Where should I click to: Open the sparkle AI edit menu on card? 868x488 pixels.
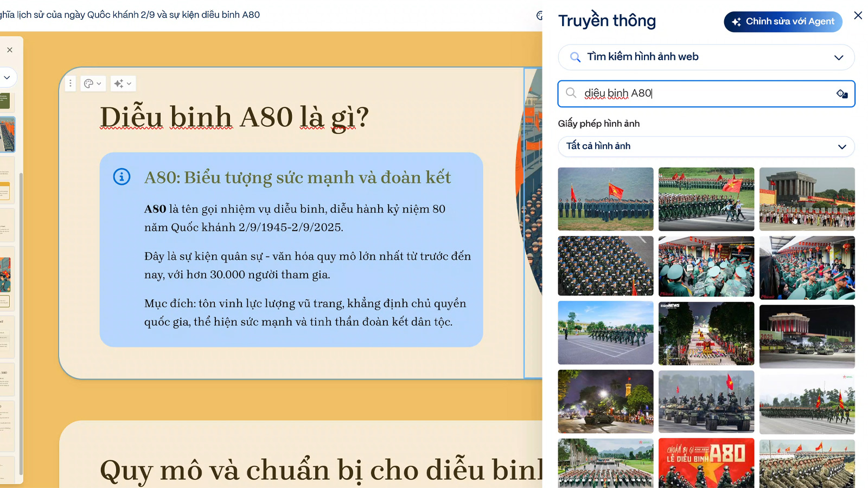tap(123, 84)
